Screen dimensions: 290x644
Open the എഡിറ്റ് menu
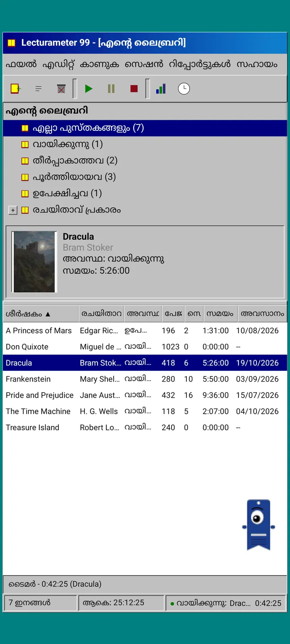click(x=59, y=64)
